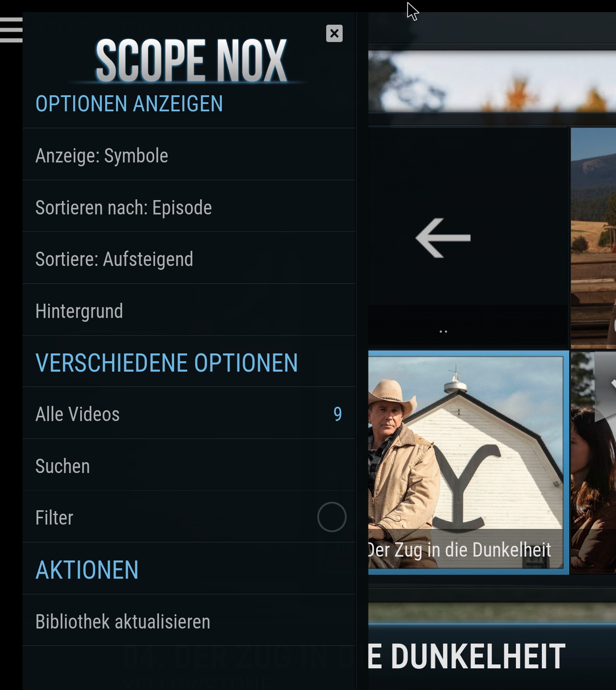Change Anzeige: Symbole view mode
Screen dimensions: 616x690
pos(189,155)
